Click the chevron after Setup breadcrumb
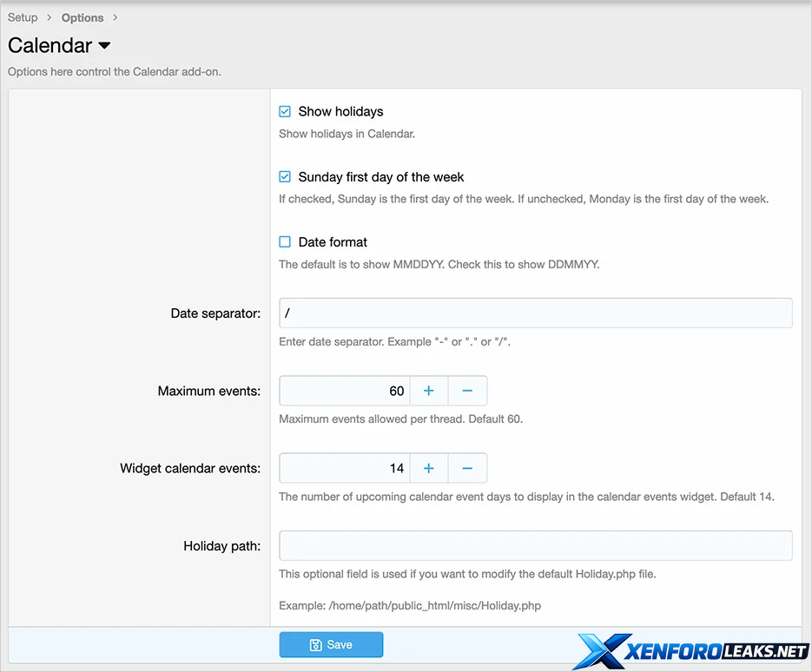 (x=50, y=17)
